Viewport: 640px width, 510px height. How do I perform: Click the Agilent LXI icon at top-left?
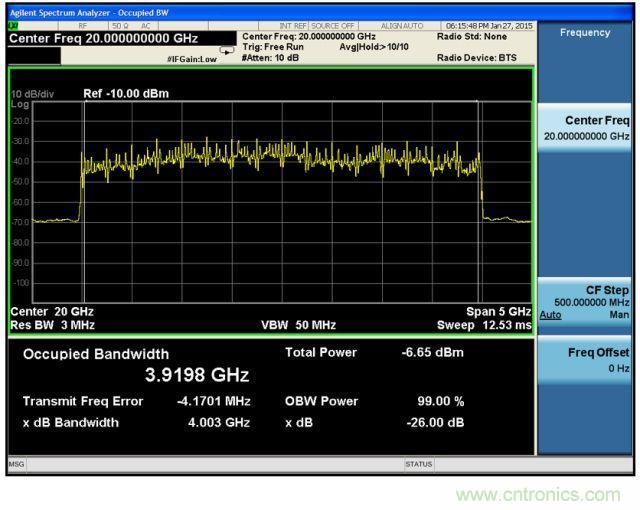[x=14, y=27]
